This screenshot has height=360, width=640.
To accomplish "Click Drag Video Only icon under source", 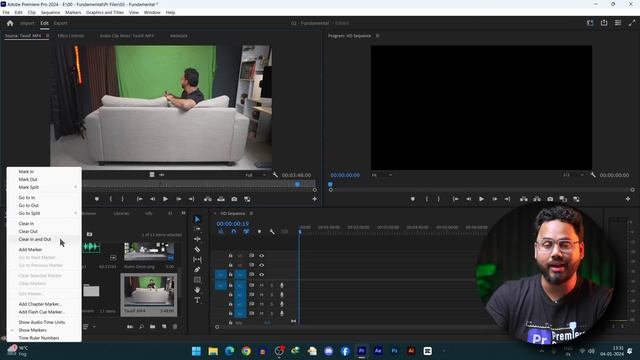I will point(152,175).
